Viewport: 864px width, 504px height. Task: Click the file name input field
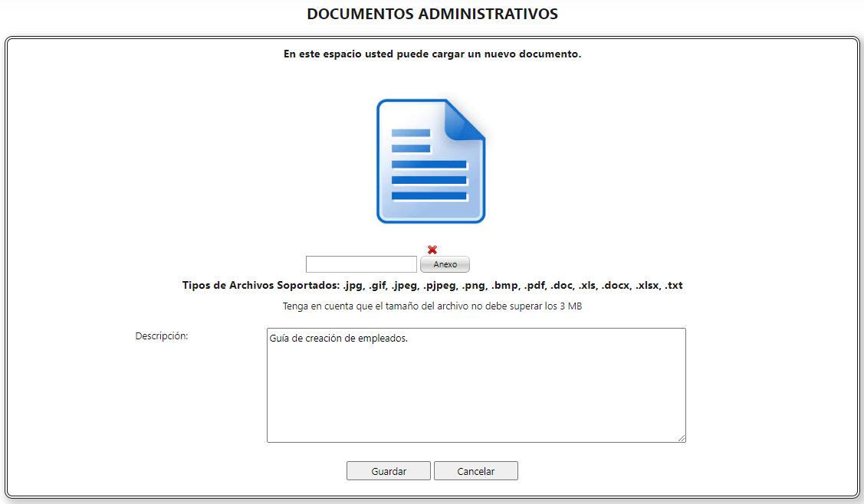coord(362,264)
